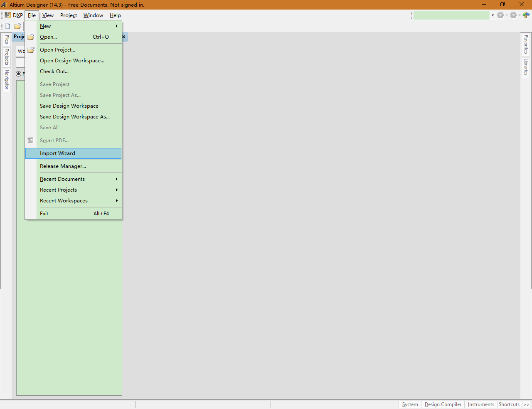532x409 pixels.
Task: Expand the New submenu
Action: pos(117,26)
